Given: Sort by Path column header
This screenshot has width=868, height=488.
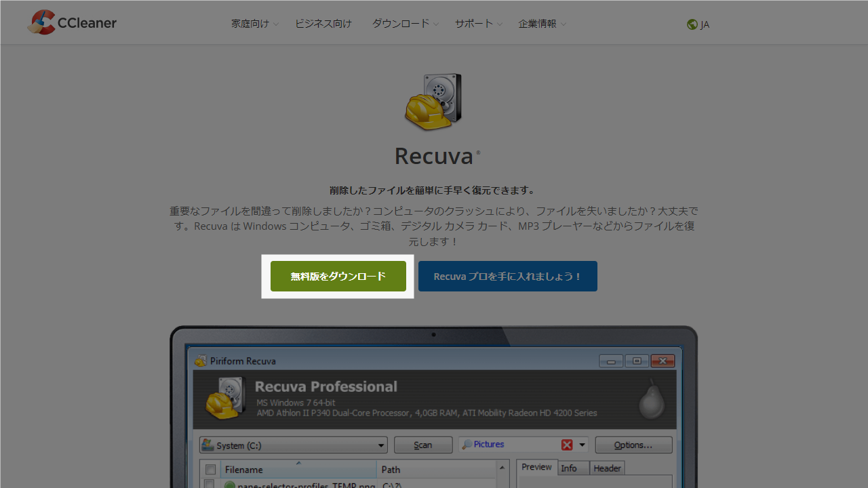Looking at the screenshot, I should 437,469.
